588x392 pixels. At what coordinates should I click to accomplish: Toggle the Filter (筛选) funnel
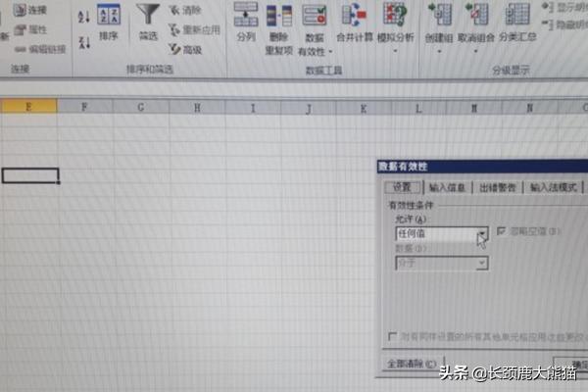[148, 22]
